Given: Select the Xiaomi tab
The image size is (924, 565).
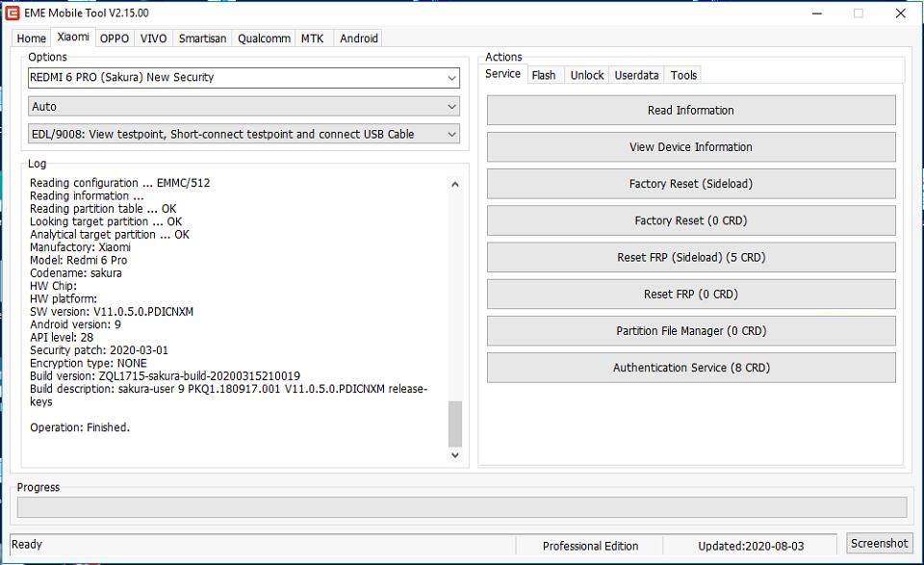Looking at the screenshot, I should coord(73,38).
